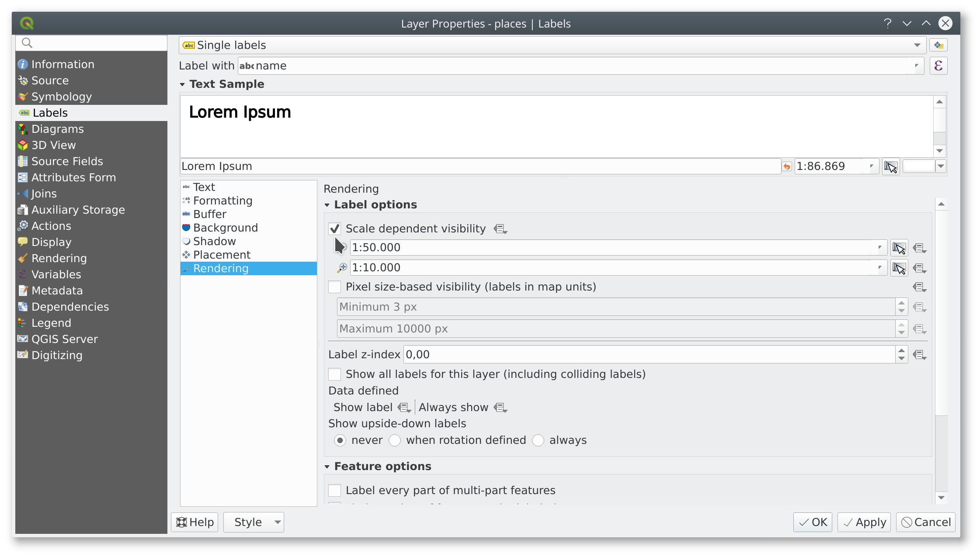Click the Apply button
Image resolution: width=980 pixels, height=557 pixels.
(864, 522)
